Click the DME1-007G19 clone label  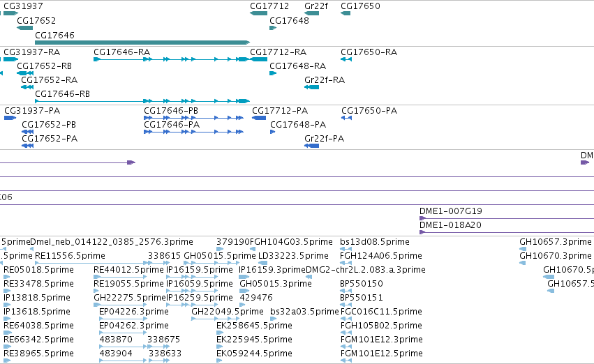click(x=451, y=211)
